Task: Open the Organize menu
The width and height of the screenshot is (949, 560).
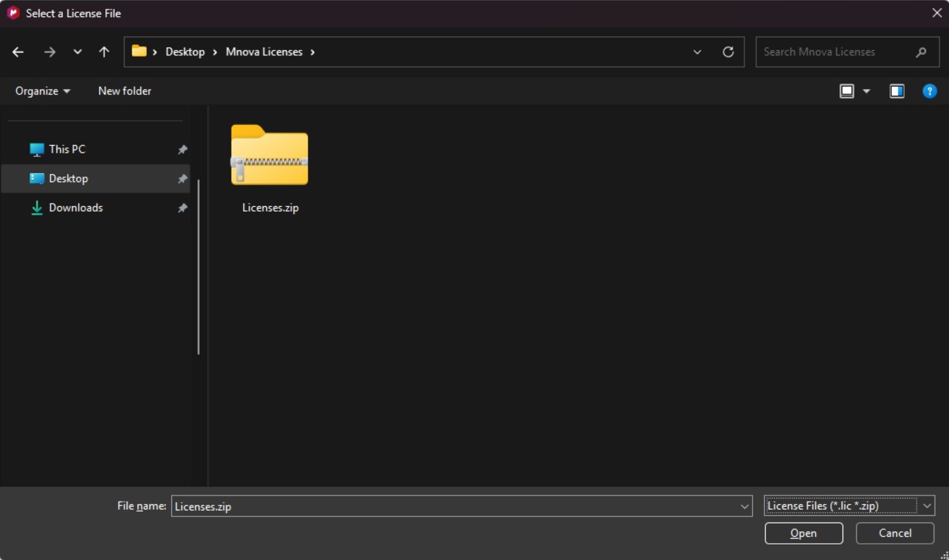Action: [42, 91]
